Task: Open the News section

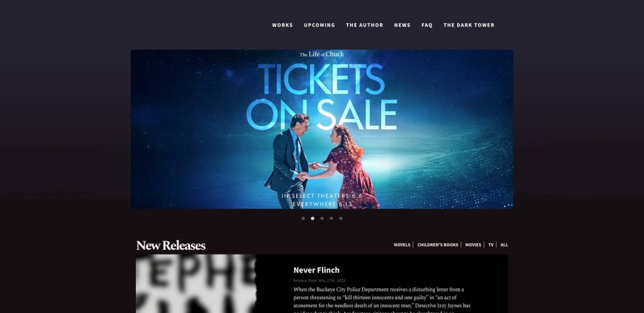Action: pyautogui.click(x=402, y=25)
